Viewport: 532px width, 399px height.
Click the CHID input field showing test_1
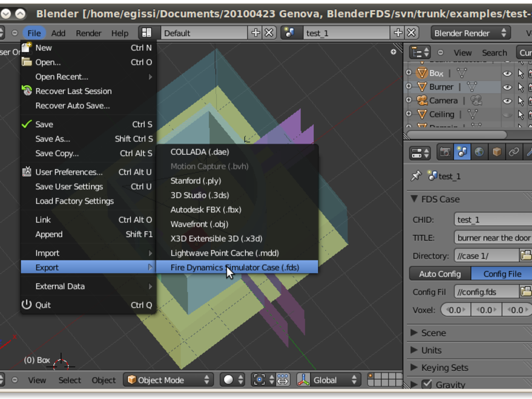pos(493,219)
